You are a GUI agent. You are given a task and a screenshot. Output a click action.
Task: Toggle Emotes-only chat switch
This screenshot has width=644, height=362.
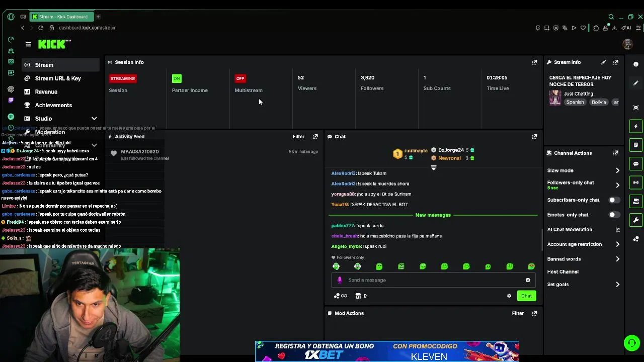pyautogui.click(x=613, y=215)
